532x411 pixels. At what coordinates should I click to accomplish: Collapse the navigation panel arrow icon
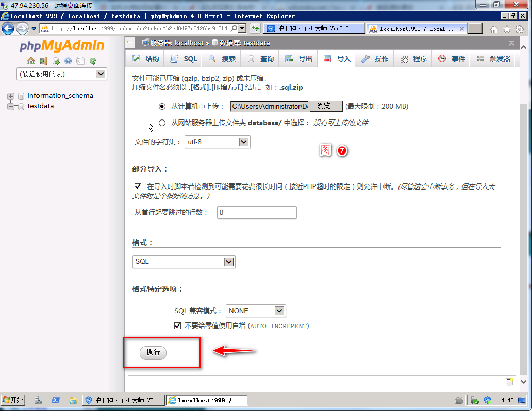click(x=130, y=42)
